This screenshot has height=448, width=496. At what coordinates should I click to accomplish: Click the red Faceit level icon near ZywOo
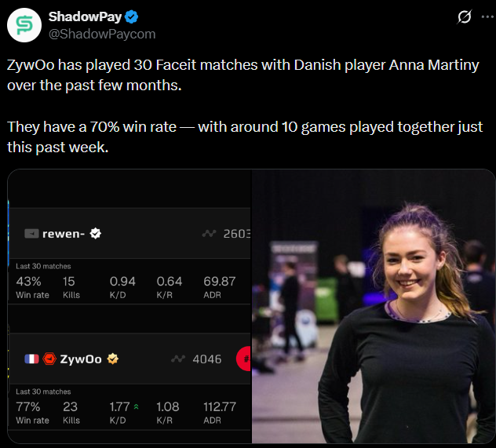[x=49, y=359]
